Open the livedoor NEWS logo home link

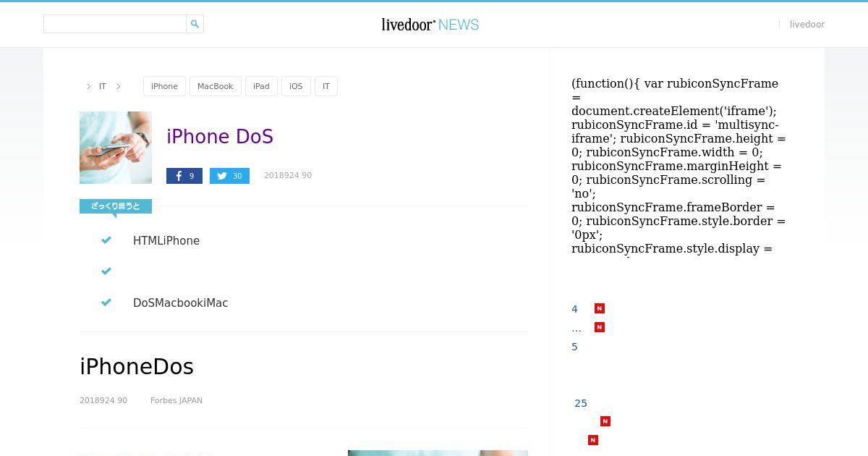[430, 25]
